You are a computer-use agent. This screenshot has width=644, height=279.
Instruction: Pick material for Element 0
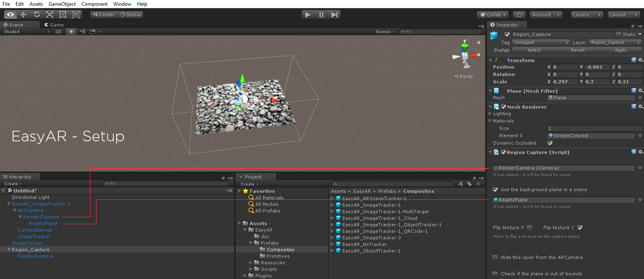pyautogui.click(x=640, y=136)
